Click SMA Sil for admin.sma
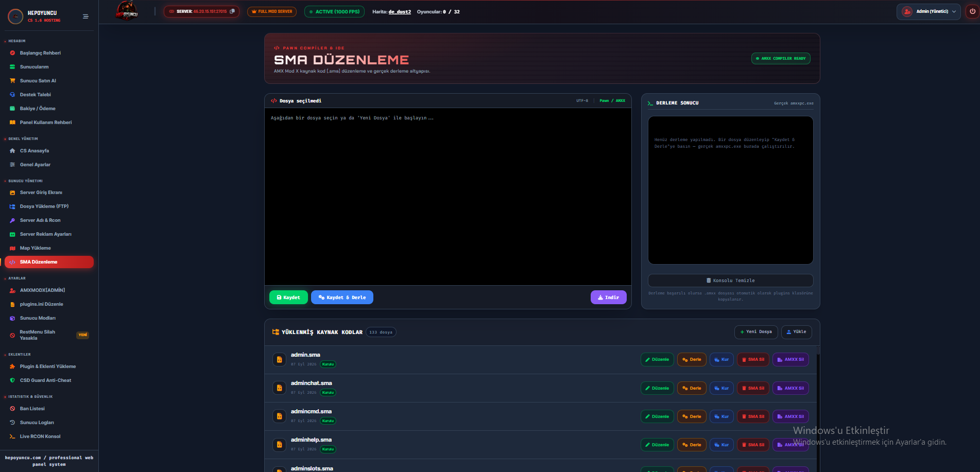 (753, 360)
